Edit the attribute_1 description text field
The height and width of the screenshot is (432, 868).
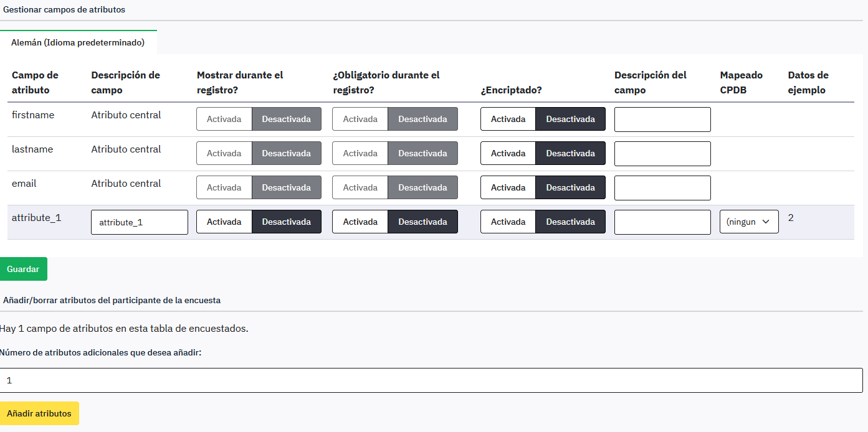(139, 222)
